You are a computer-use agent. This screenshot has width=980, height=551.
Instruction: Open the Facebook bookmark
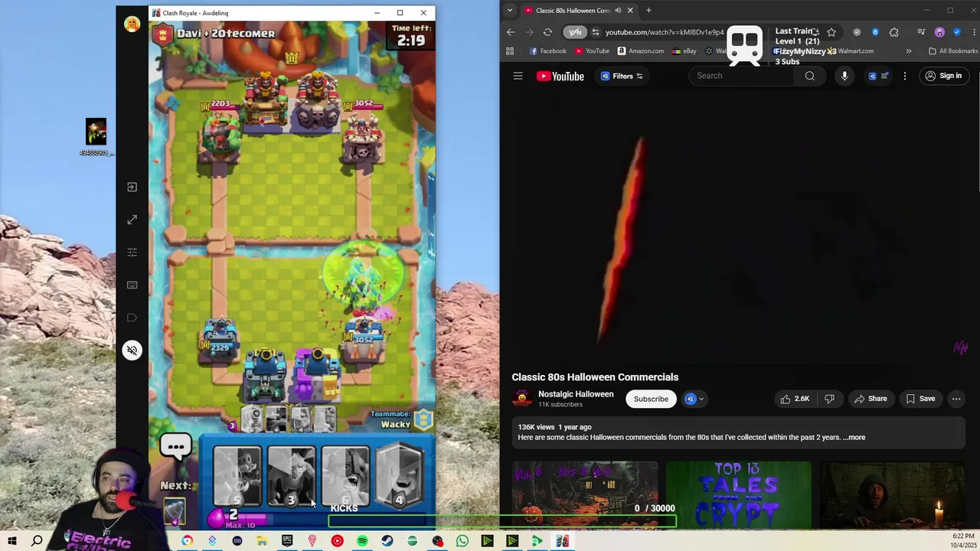548,51
